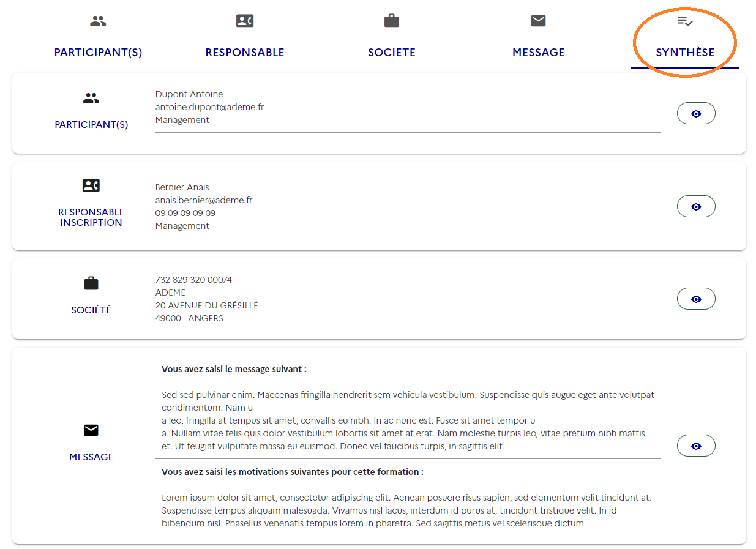
Task: View the Message section via eye button
Action: tap(696, 446)
